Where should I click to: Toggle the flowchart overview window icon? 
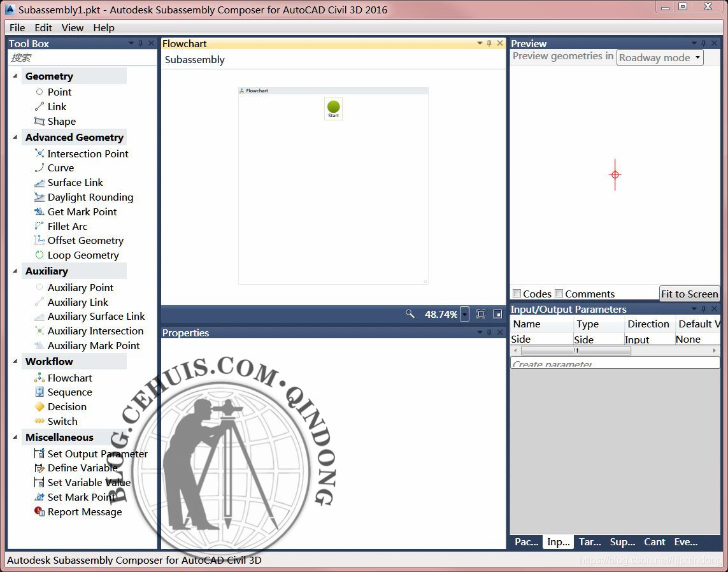tap(497, 314)
